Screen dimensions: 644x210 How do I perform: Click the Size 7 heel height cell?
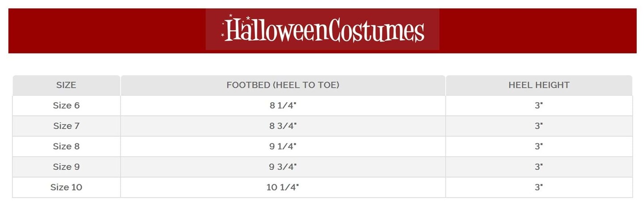539,126
